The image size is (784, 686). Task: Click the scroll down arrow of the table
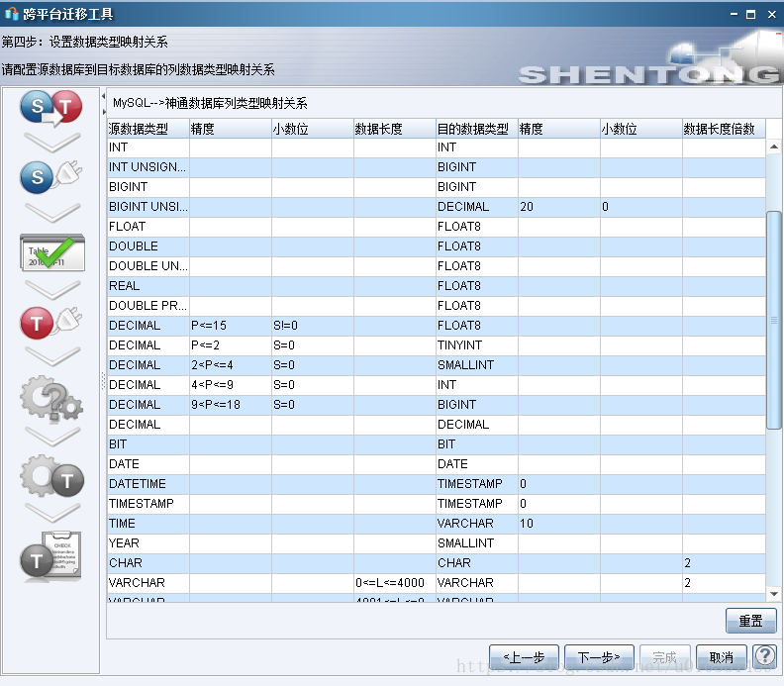774,594
